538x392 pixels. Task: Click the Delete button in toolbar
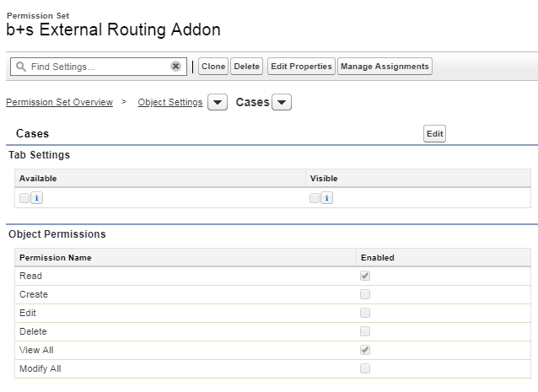coord(247,67)
